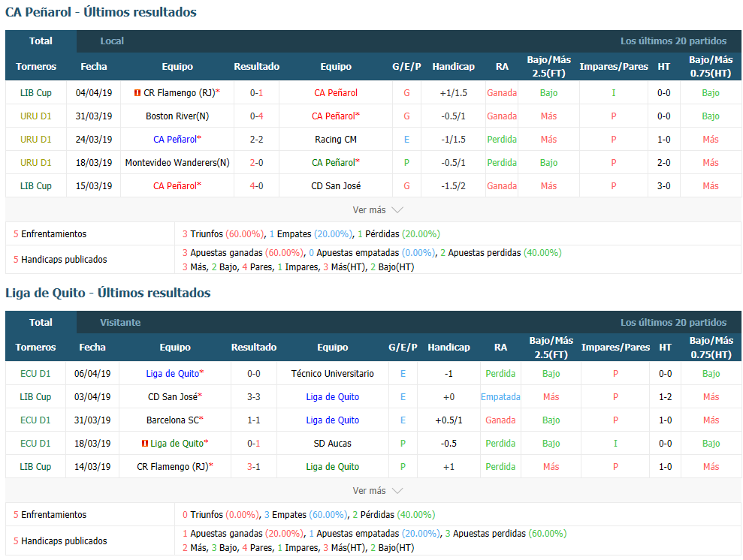Click the 'Handicap' header in Liga de Quito table

[x=449, y=347]
